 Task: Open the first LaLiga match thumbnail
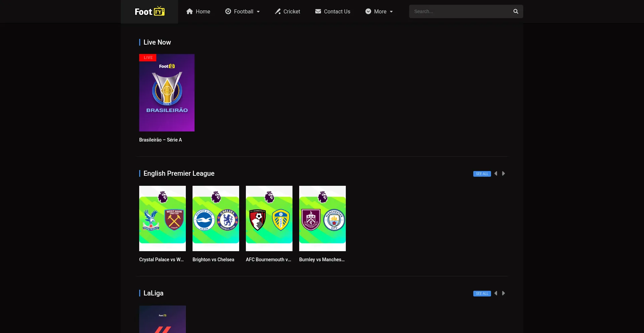coord(162,319)
